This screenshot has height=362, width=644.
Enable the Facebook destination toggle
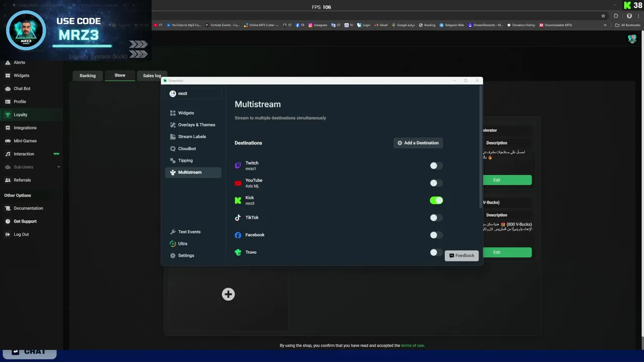point(436,235)
